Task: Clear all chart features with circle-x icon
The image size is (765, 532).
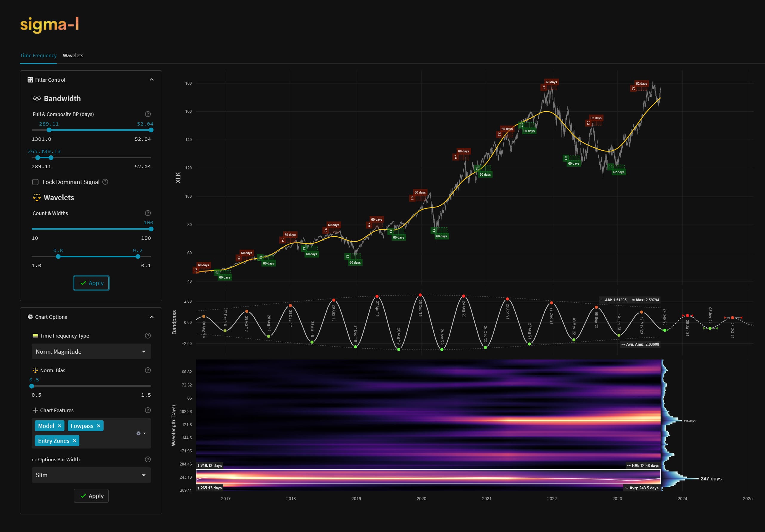Action: click(x=138, y=433)
